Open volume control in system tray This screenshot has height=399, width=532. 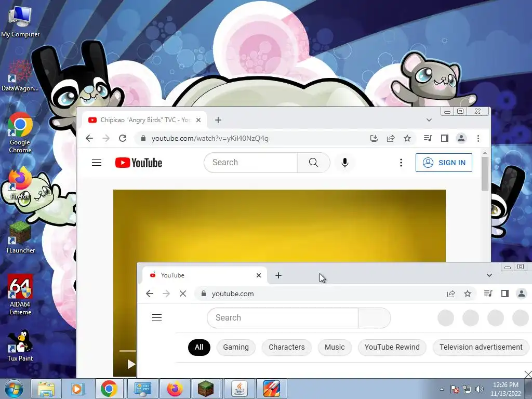point(479,389)
